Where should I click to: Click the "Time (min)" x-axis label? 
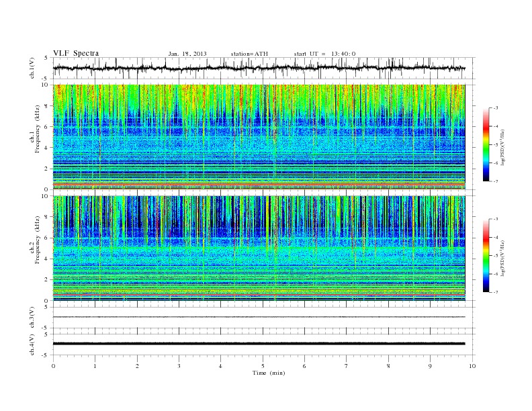click(269, 373)
